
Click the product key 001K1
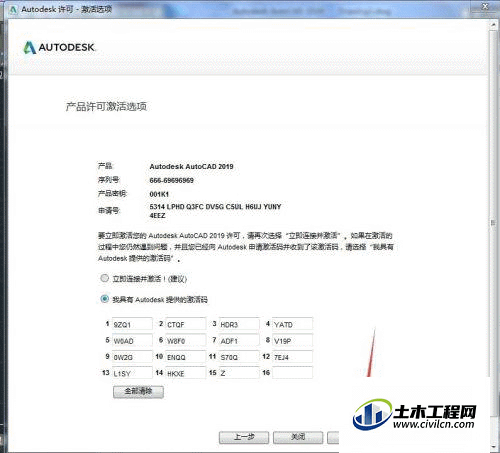pyautogui.click(x=159, y=194)
